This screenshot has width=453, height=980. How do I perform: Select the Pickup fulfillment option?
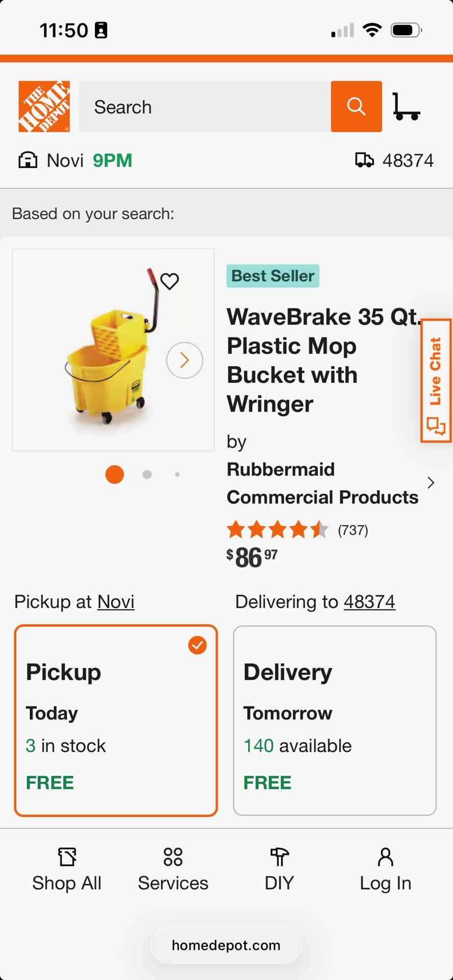[x=116, y=720]
